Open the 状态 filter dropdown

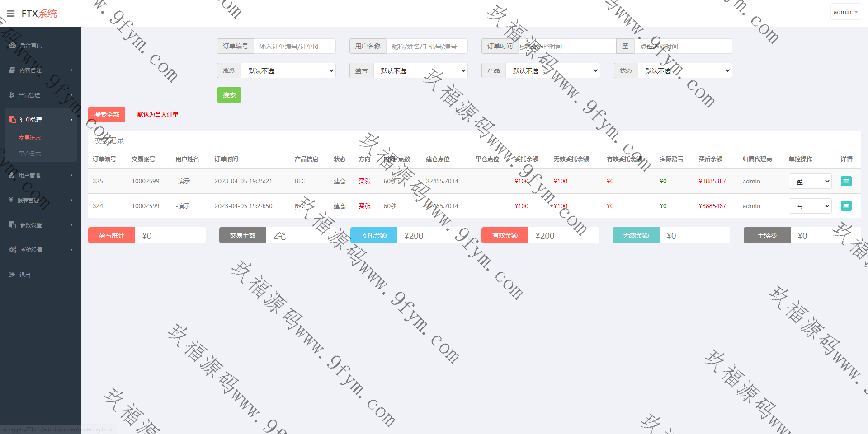click(x=684, y=70)
